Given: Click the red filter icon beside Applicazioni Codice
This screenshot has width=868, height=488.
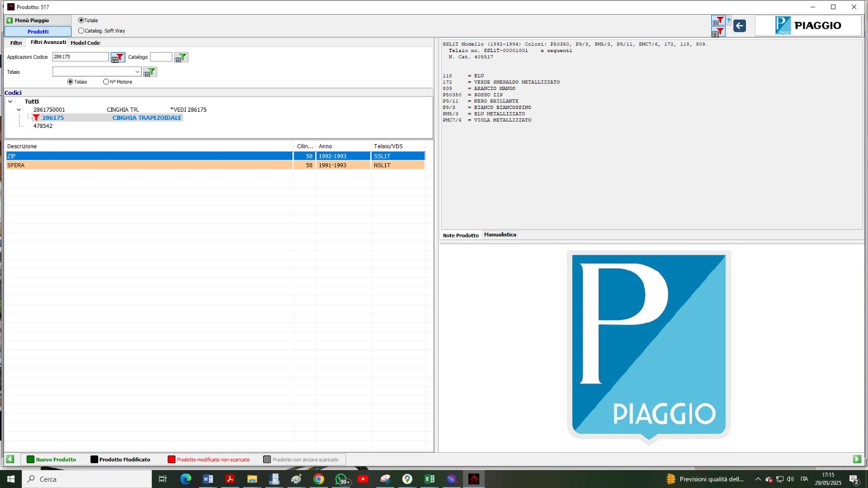Looking at the screenshot, I should (x=118, y=57).
